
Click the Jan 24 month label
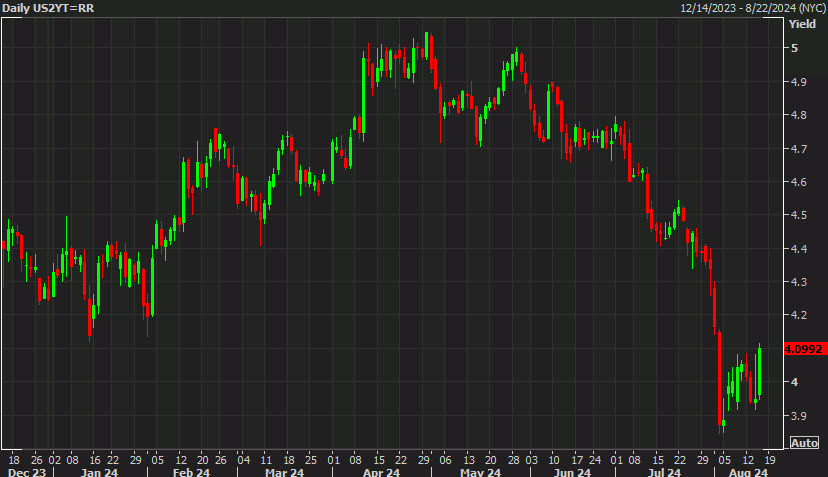pyautogui.click(x=99, y=472)
